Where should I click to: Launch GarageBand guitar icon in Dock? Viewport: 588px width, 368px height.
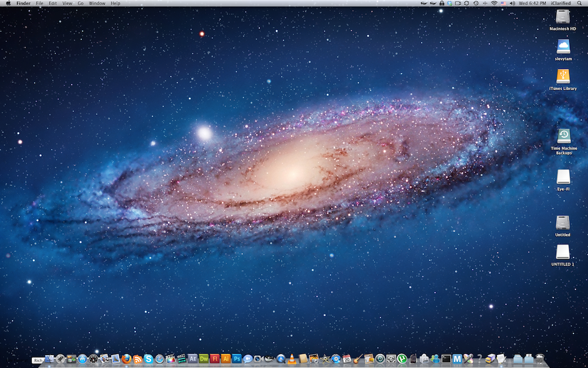(x=358, y=359)
